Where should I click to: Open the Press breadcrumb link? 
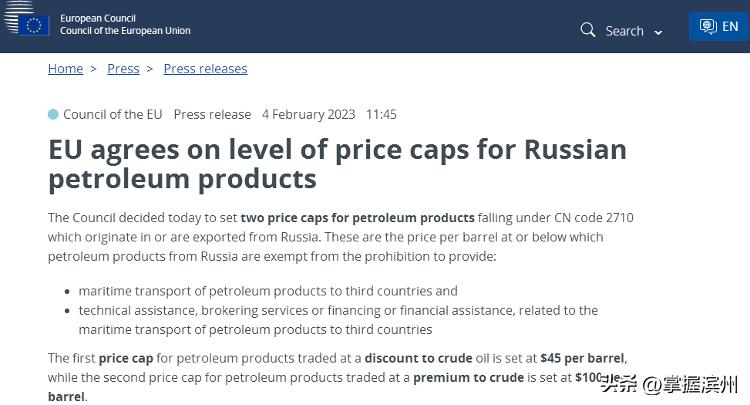coord(123,69)
